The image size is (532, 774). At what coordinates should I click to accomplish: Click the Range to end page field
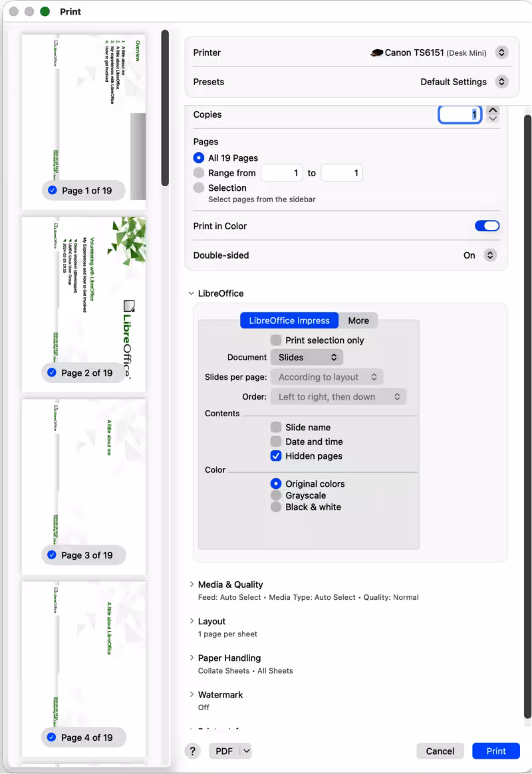tap(342, 173)
